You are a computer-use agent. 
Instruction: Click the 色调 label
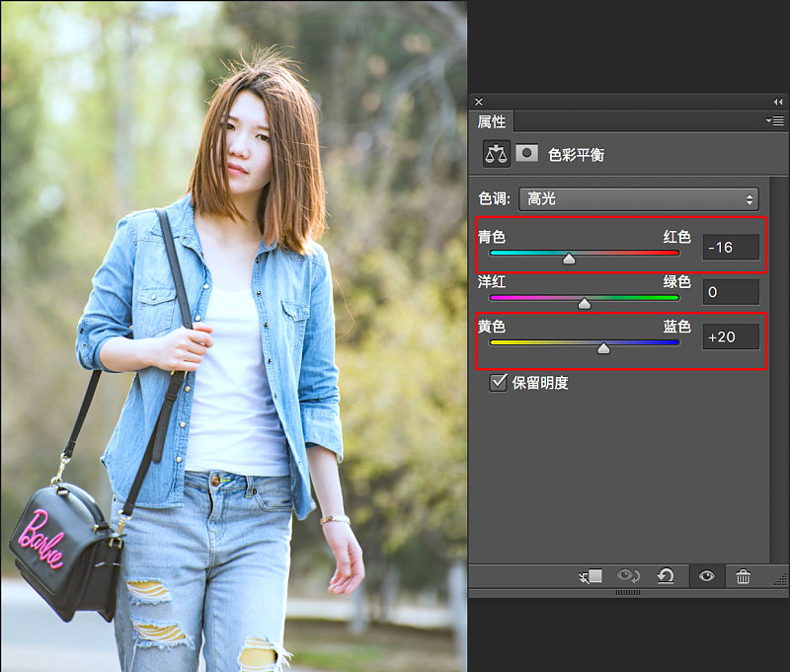pyautogui.click(x=495, y=198)
